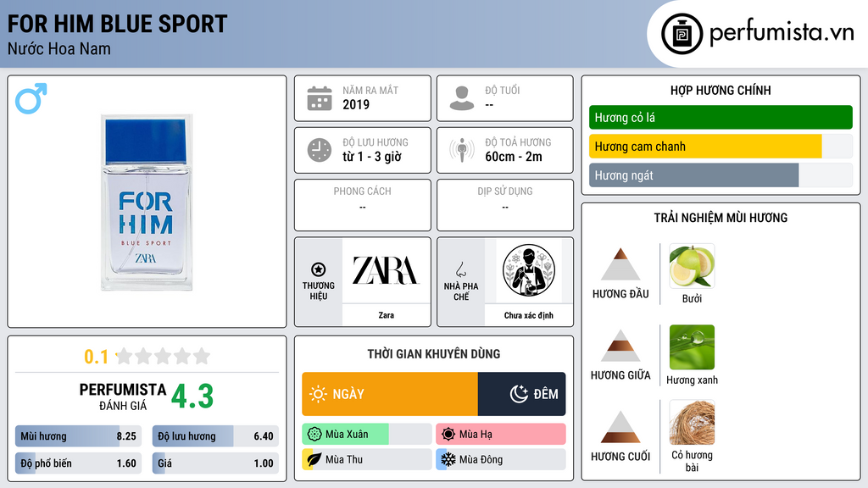868x488 pixels.
Task: Click the Phong Cách card
Action: [363, 205]
